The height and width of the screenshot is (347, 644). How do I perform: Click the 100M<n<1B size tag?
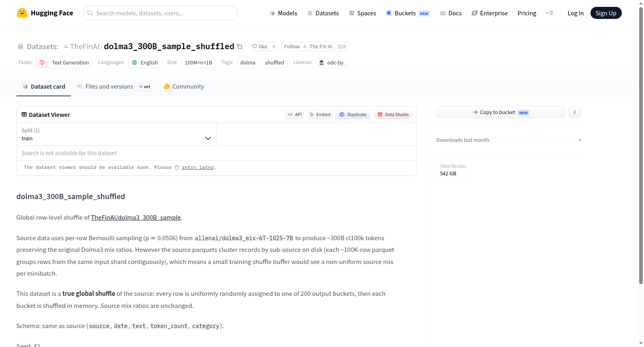(198, 62)
